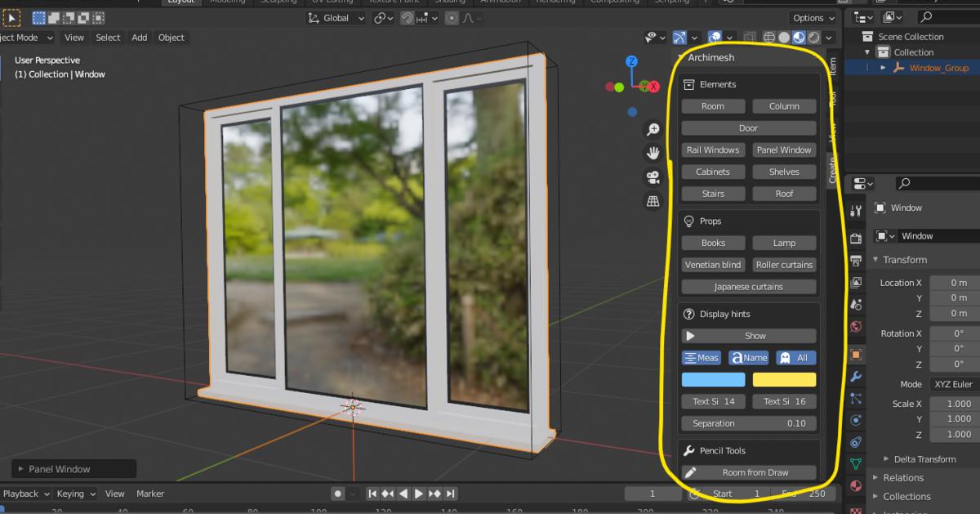This screenshot has width=980, height=514.
Task: Toggle Meas display hint button
Action: 702,358
